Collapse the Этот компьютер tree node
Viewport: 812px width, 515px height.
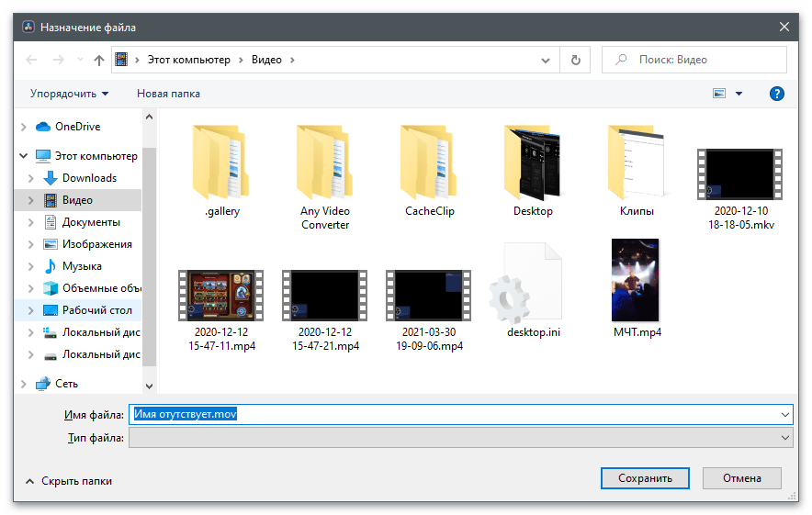[23, 156]
